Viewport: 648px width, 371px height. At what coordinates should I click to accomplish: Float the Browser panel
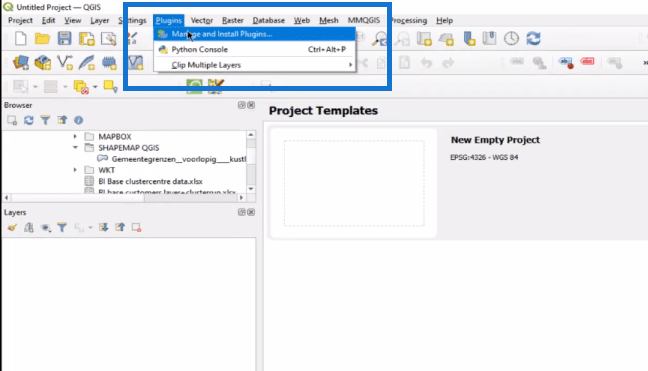pyautogui.click(x=242, y=105)
